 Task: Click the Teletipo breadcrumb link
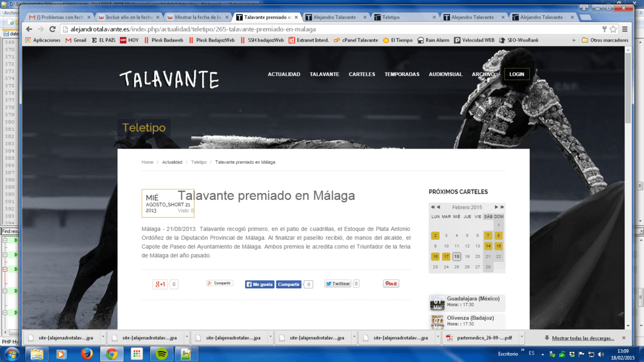point(198,162)
